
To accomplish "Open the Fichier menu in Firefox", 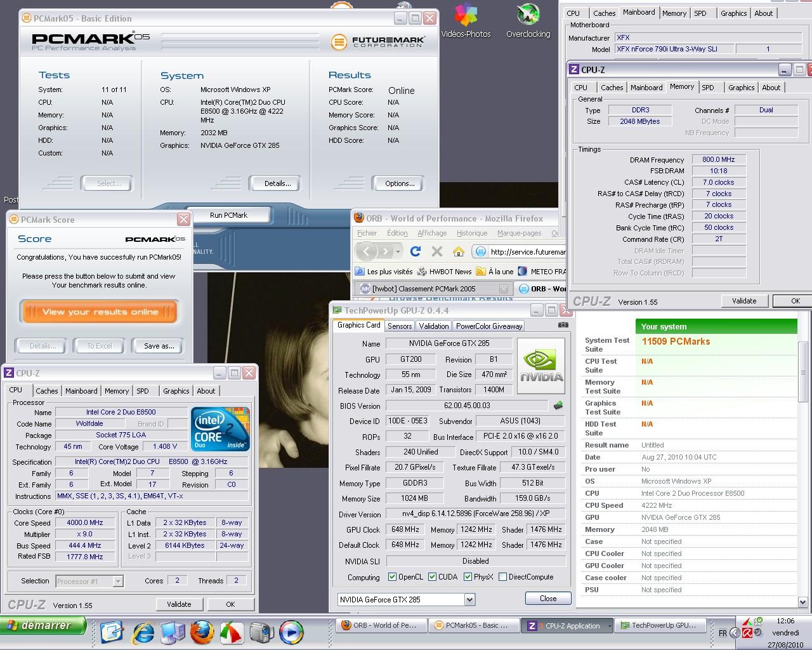I will point(367,233).
